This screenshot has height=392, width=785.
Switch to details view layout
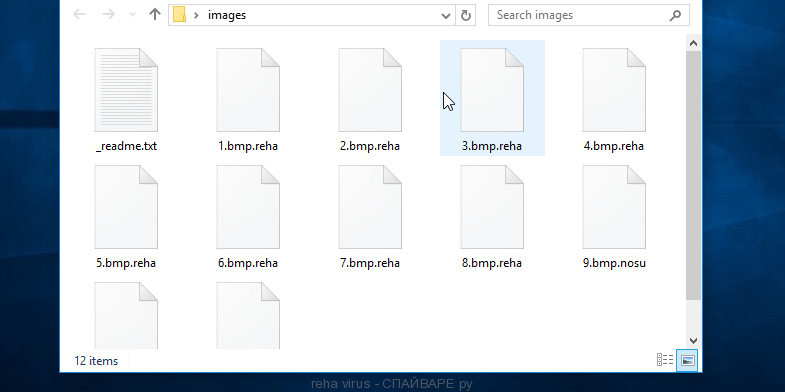(x=665, y=360)
